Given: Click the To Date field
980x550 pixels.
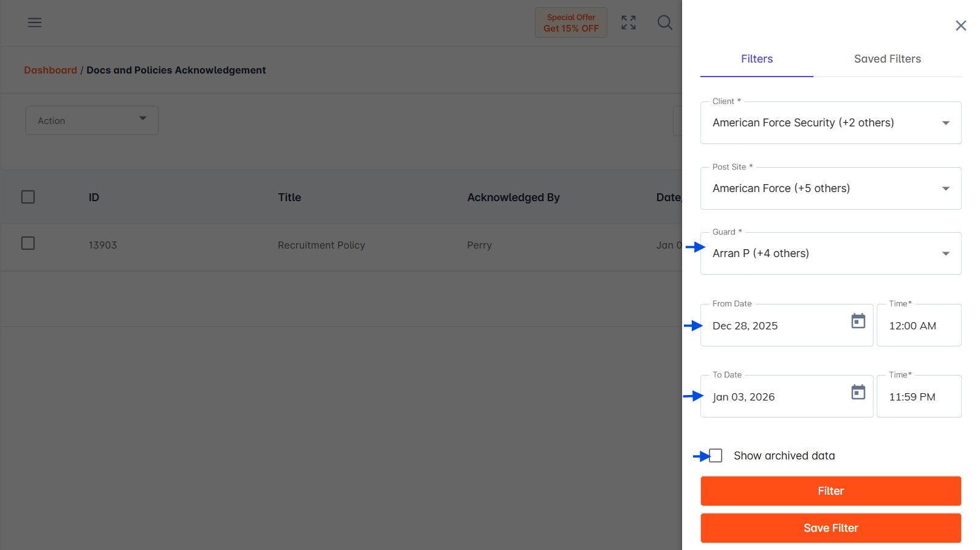Looking at the screenshot, I should [787, 396].
